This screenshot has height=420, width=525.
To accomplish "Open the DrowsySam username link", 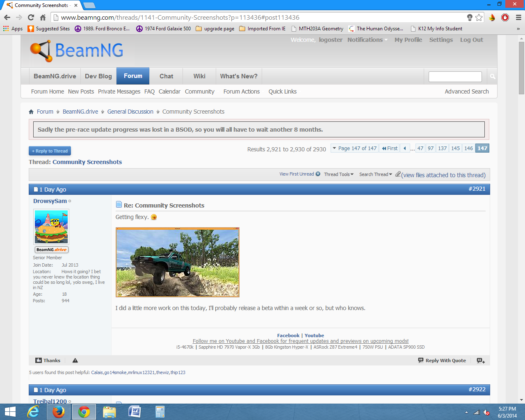I will [50, 201].
